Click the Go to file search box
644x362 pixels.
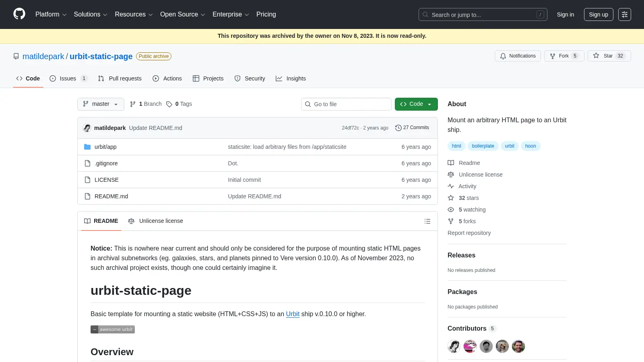346,104
